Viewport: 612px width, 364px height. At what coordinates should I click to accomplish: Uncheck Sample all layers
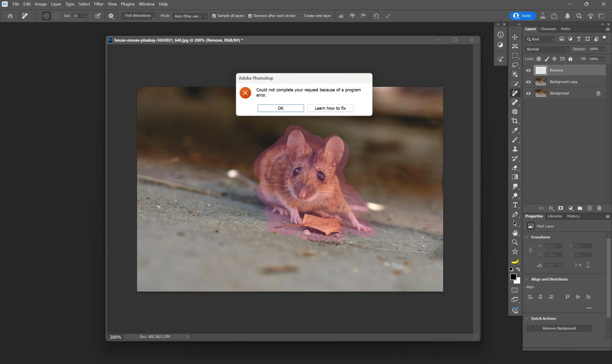point(214,16)
